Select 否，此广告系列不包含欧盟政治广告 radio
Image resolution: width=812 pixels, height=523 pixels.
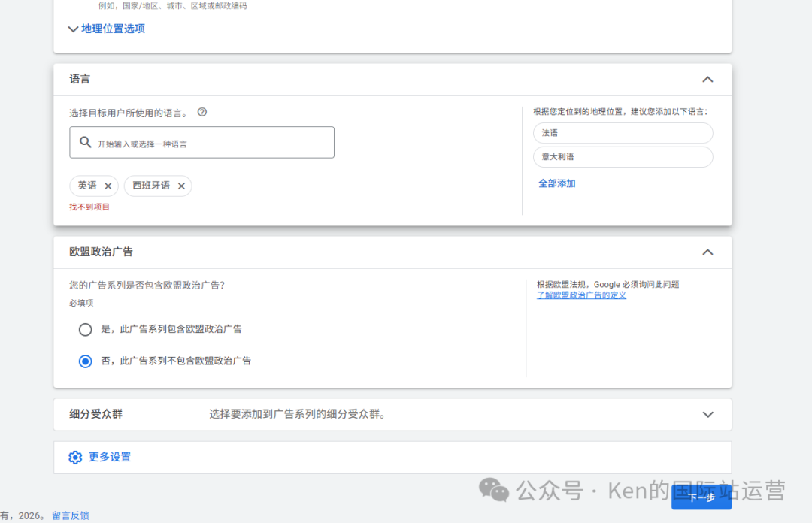pos(86,361)
